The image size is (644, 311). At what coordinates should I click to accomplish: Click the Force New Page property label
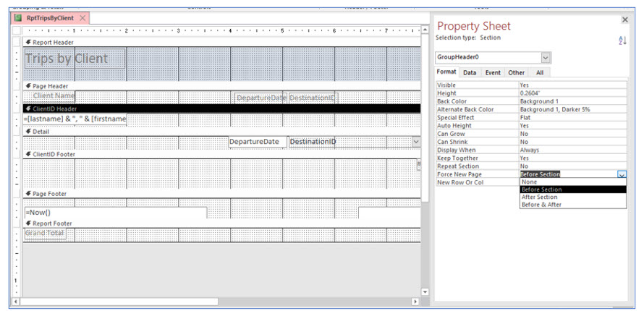[x=459, y=174]
